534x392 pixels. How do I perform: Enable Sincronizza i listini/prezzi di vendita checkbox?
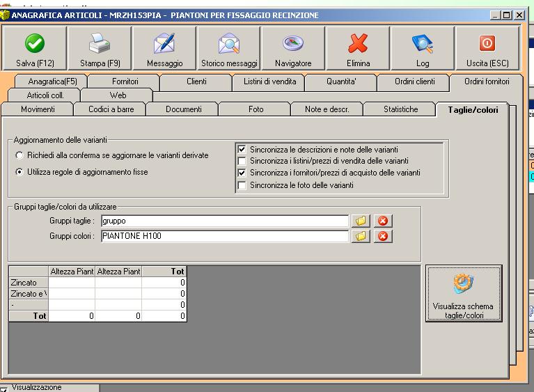(x=242, y=161)
